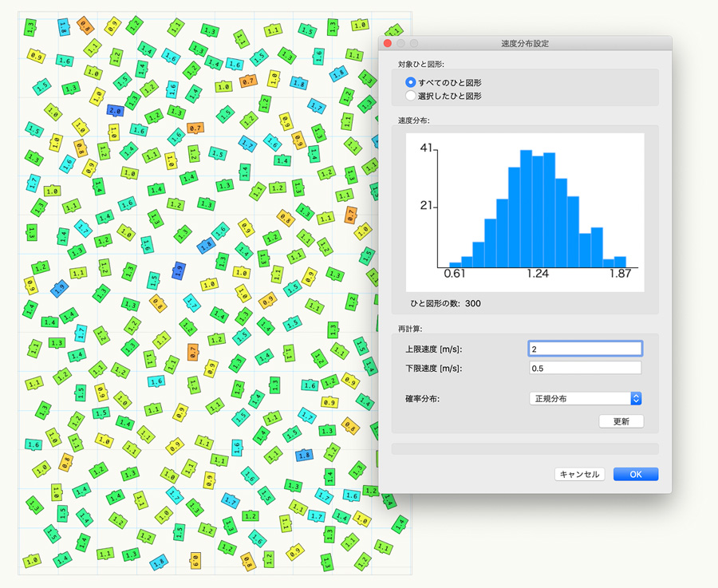Select the すべてのひと図形 radio button

point(410,82)
